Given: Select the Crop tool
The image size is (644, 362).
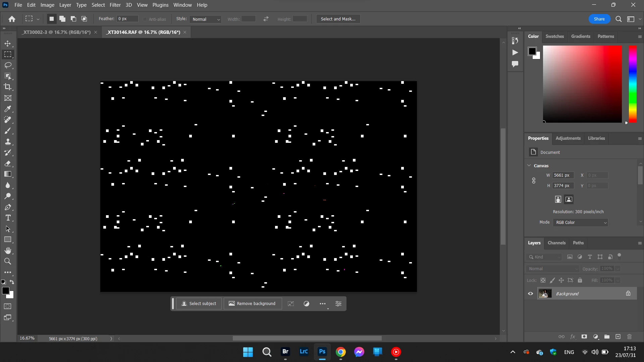Looking at the screenshot, I should 8,87.
